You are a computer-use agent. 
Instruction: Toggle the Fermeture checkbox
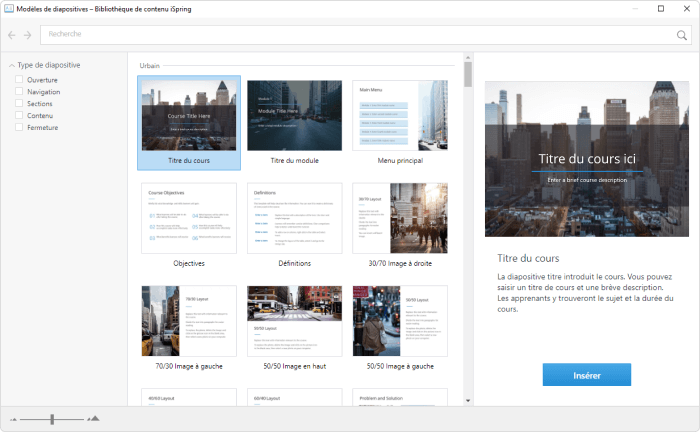point(19,127)
